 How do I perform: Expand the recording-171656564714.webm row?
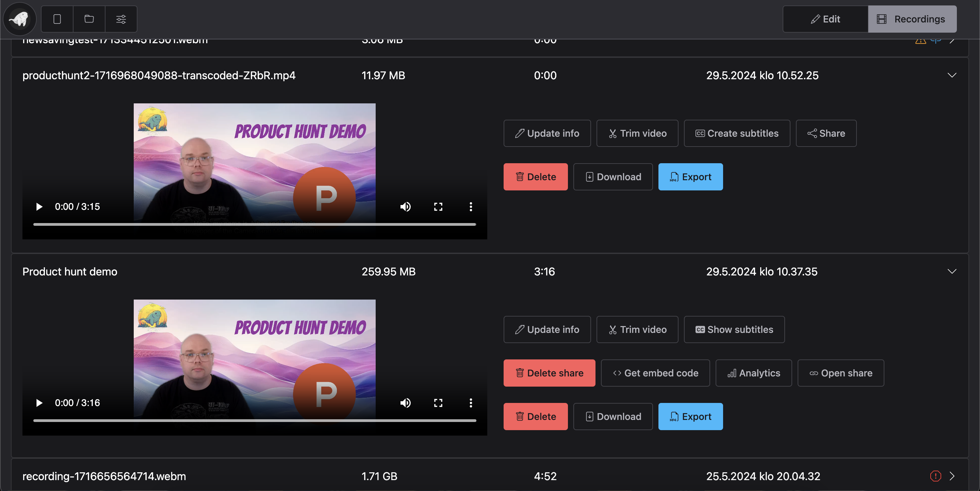click(951, 476)
